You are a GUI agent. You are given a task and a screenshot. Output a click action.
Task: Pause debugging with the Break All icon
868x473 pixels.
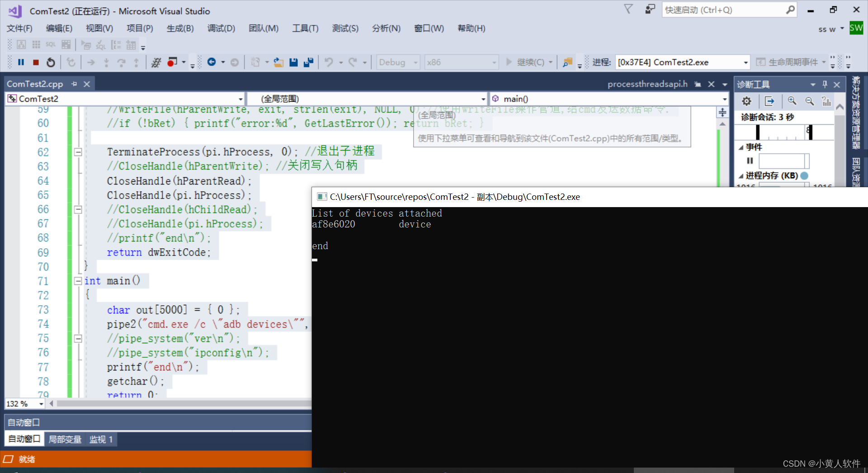pos(21,62)
